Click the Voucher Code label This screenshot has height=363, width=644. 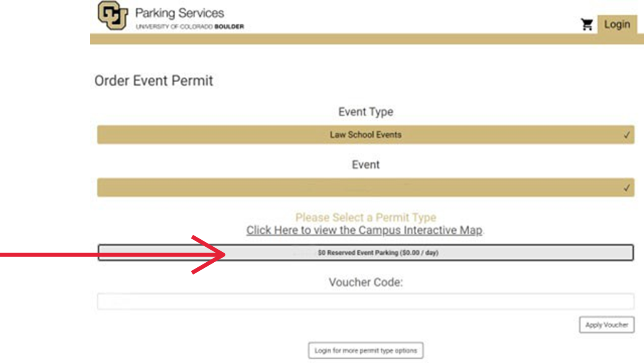click(x=366, y=282)
